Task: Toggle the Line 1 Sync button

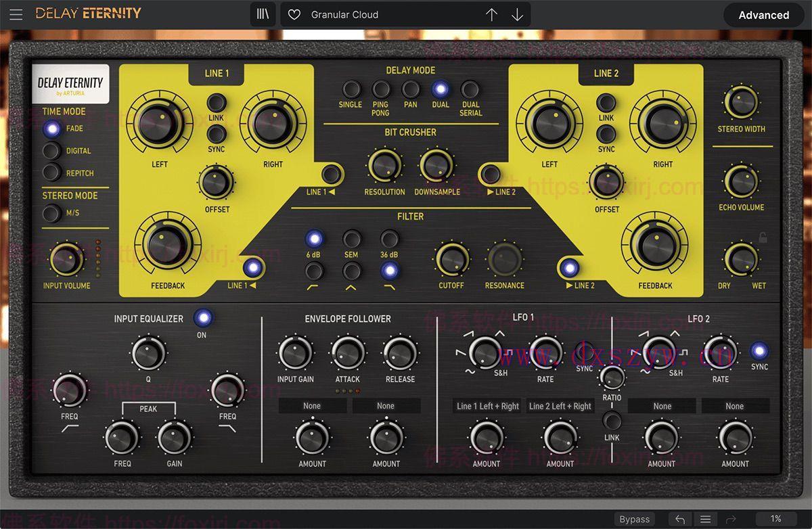Action: [216, 134]
